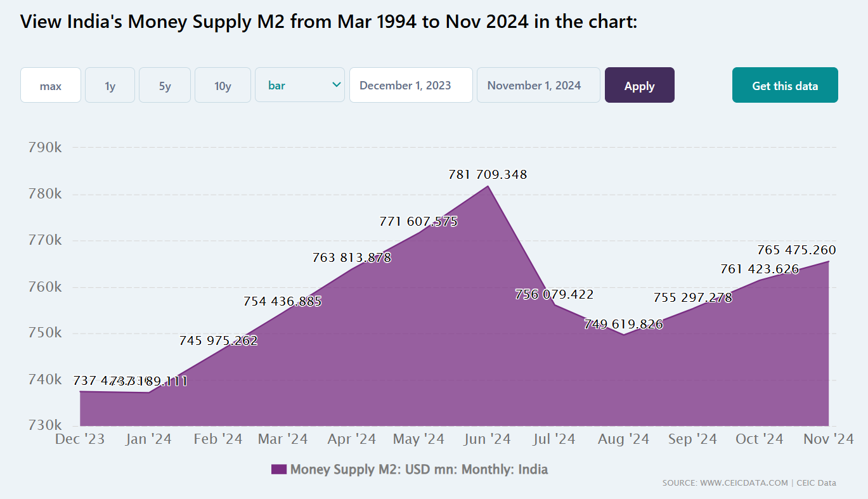Click the Oct '24 axis label
Viewport: 868px width, 499px height.
coord(759,439)
